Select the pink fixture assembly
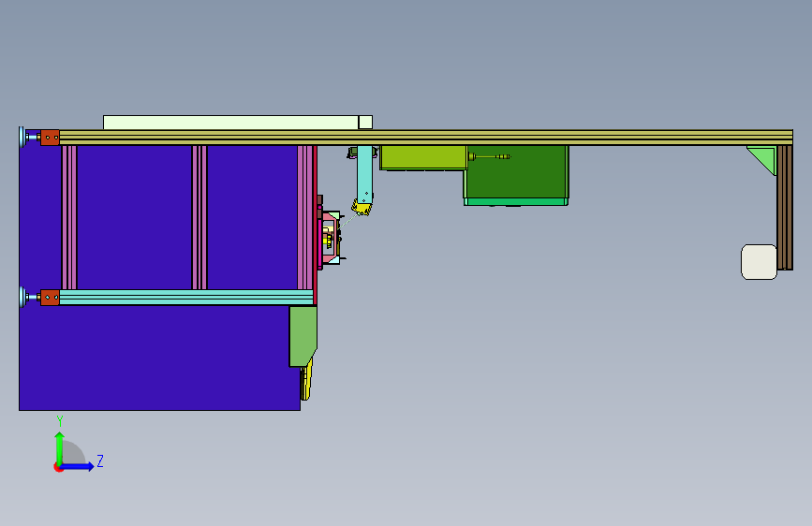Image resolution: width=812 pixels, height=526 pixels. (x=330, y=238)
